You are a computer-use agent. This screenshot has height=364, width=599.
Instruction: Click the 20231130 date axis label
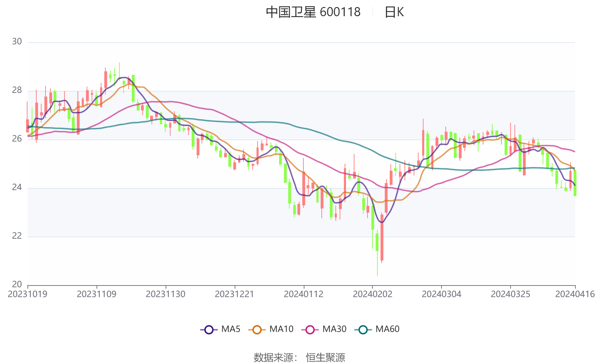point(166,294)
